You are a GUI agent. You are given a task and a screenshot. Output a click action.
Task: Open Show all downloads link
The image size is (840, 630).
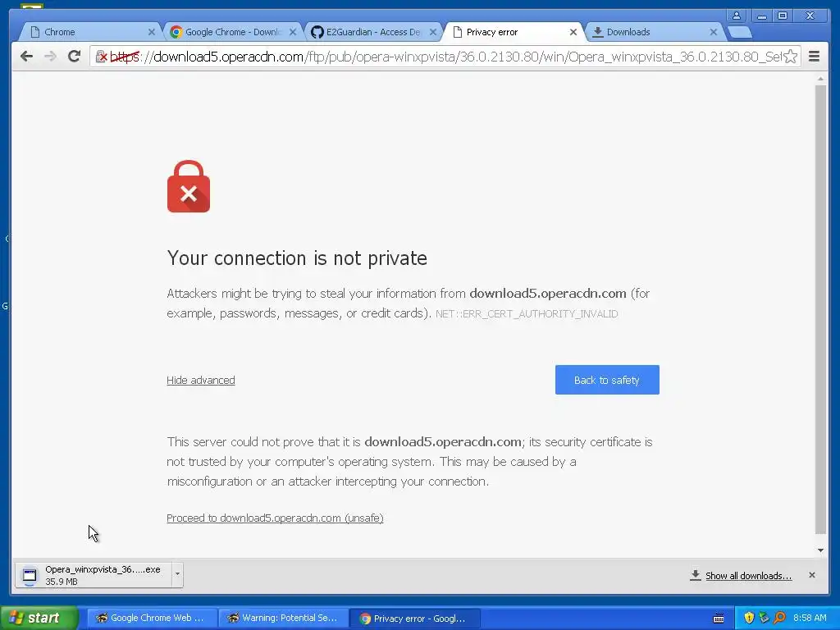click(x=748, y=575)
